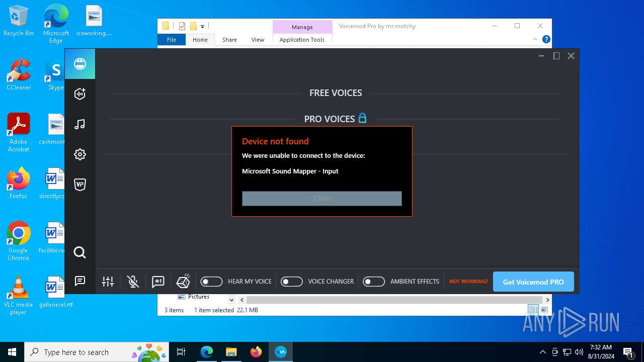
Task: Open the Voicemod PRO badge icon in sidebar
Action: (80, 185)
